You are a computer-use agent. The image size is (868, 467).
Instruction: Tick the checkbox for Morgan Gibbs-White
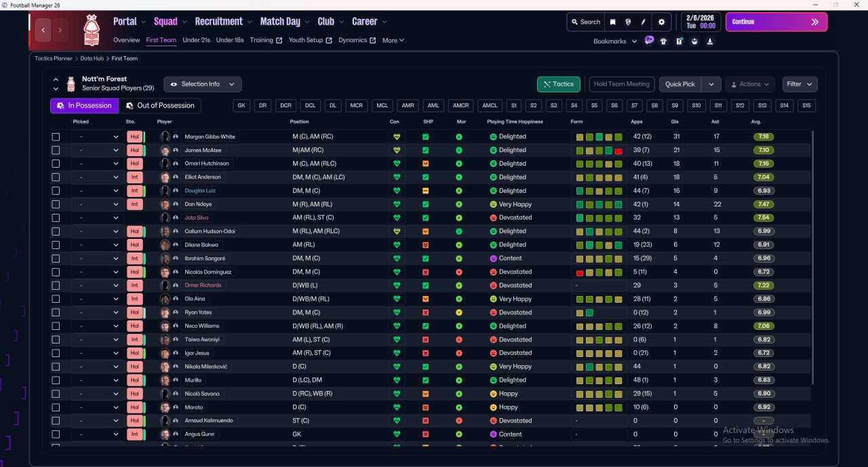pos(56,136)
